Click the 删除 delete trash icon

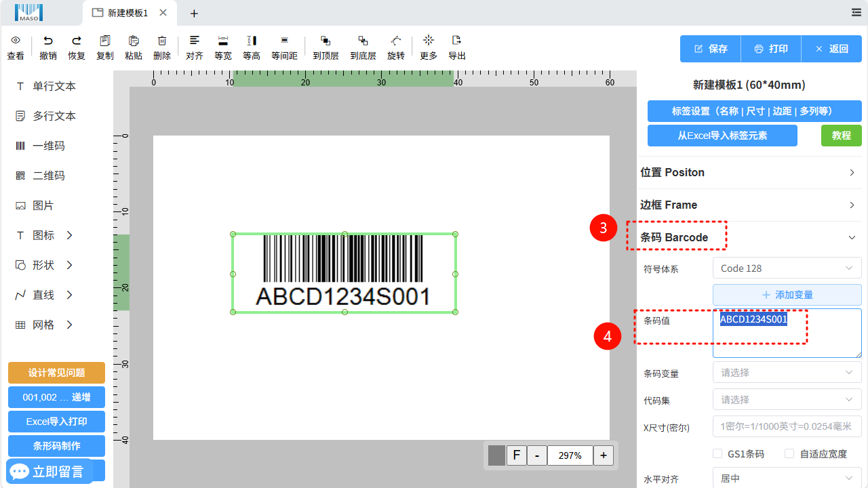162,41
